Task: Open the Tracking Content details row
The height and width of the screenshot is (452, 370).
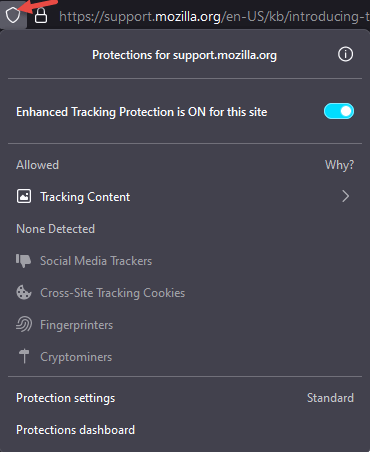Action: (185, 196)
